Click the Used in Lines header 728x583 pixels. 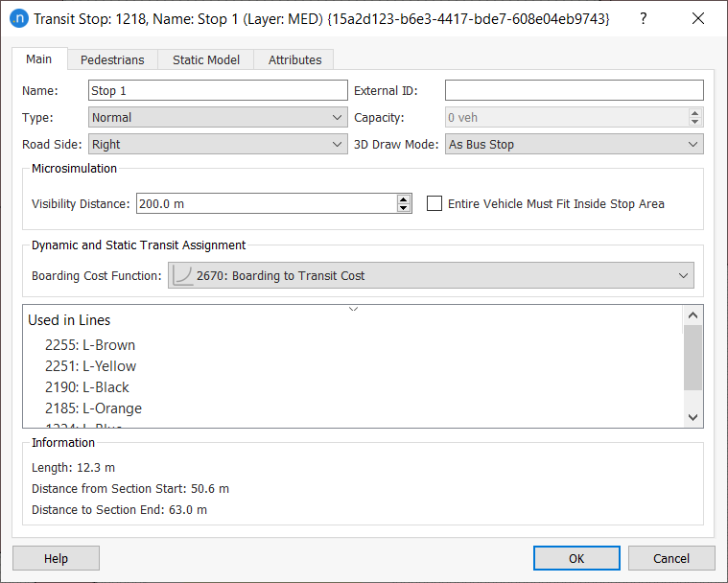[69, 320]
